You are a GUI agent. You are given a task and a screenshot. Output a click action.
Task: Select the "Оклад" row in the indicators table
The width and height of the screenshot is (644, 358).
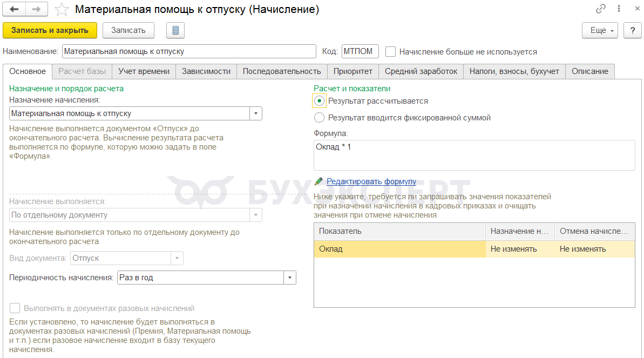tap(399, 249)
